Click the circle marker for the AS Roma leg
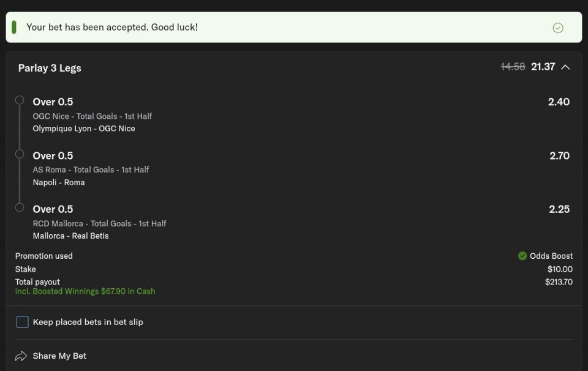Viewport: 588px width, 371px height. click(x=20, y=154)
